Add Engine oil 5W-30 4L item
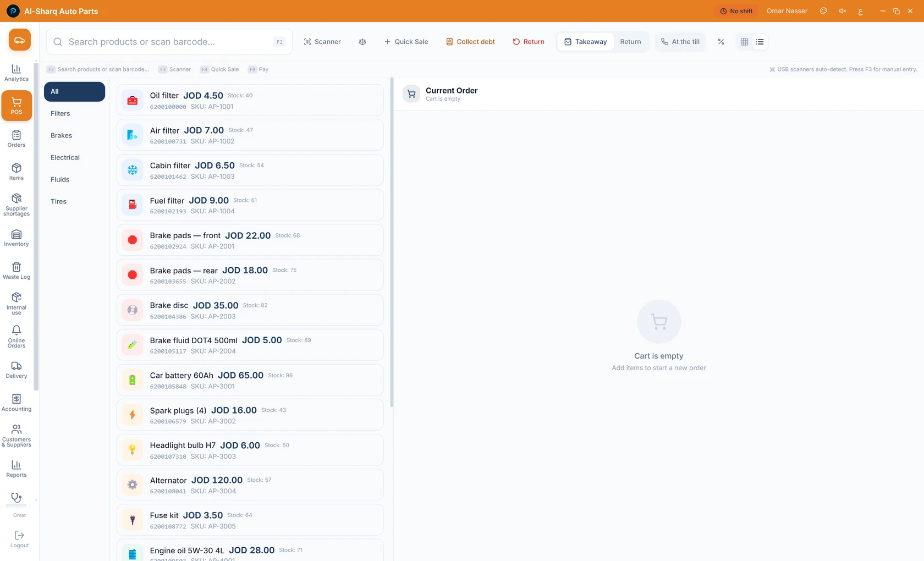Image resolution: width=924 pixels, height=561 pixels. pos(250,550)
